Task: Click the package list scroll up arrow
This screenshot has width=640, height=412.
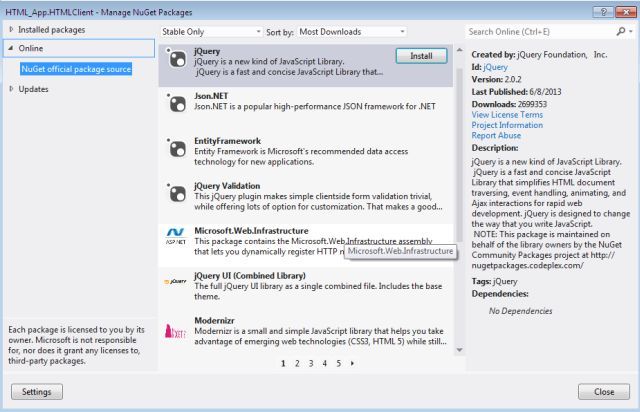Action: coord(460,50)
